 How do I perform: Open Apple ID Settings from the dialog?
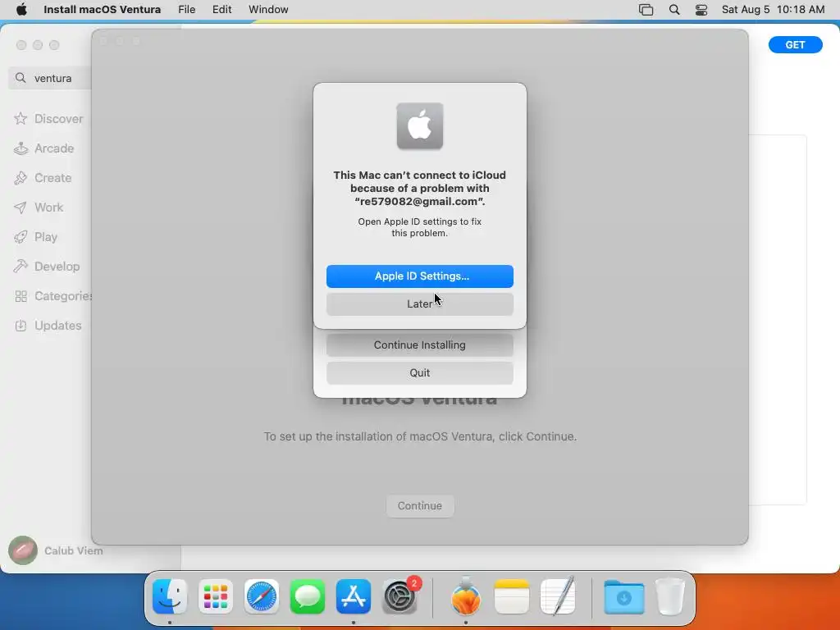(x=419, y=276)
